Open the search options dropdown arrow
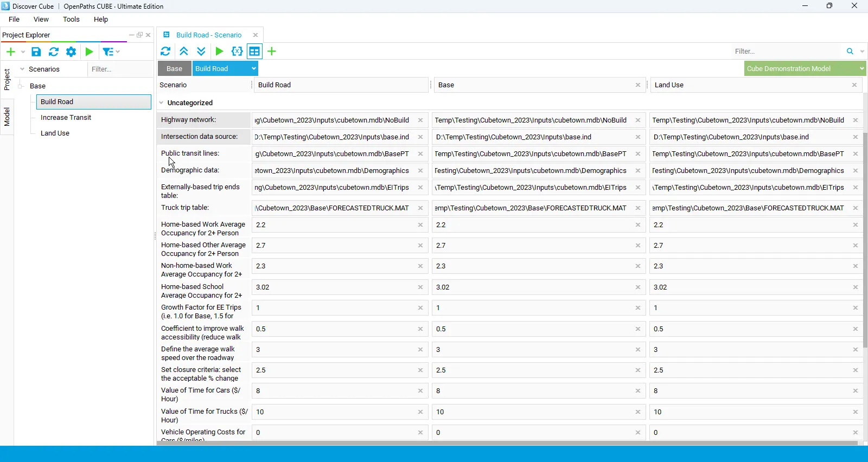This screenshot has width=868, height=462. (862, 52)
